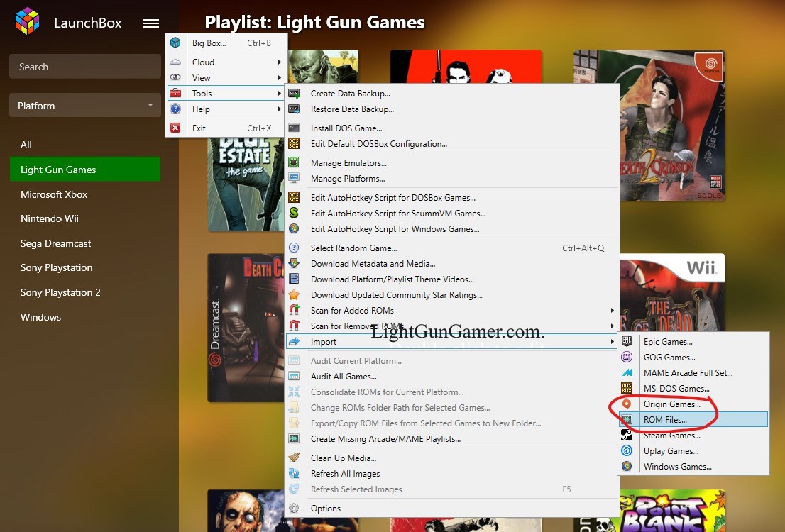Select the Big Box menu entry
This screenshot has height=532, width=785.
(226, 43)
